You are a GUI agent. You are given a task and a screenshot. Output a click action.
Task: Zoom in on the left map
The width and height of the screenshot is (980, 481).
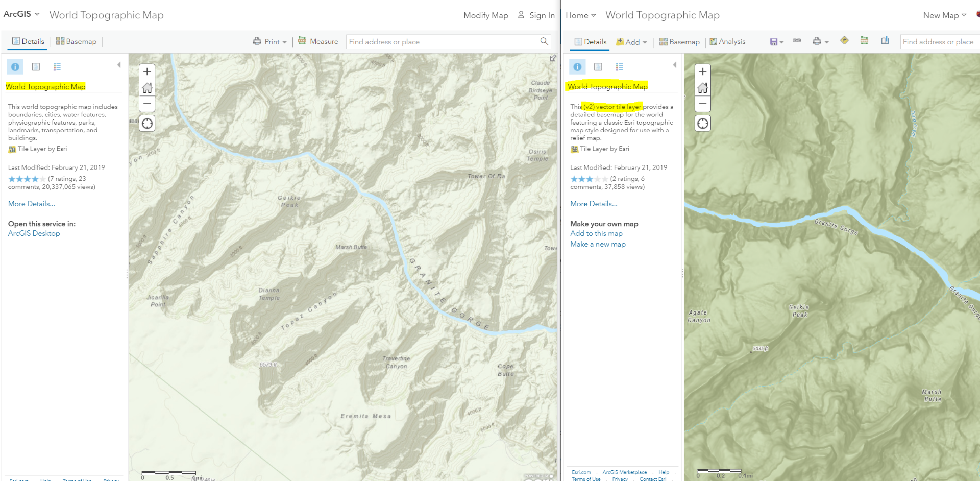(147, 71)
